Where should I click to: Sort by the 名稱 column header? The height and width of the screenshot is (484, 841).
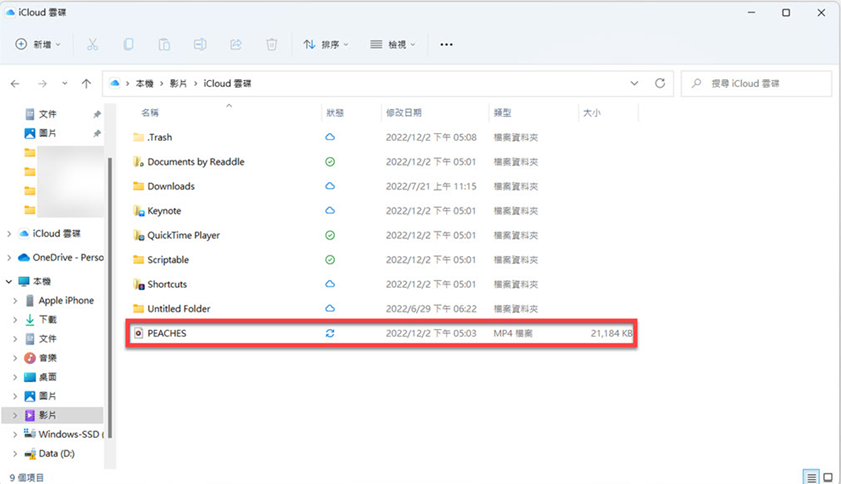coord(150,113)
